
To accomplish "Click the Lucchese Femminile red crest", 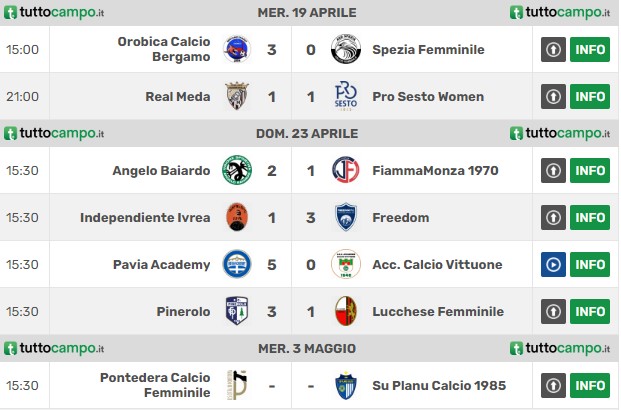I will coord(346,311).
